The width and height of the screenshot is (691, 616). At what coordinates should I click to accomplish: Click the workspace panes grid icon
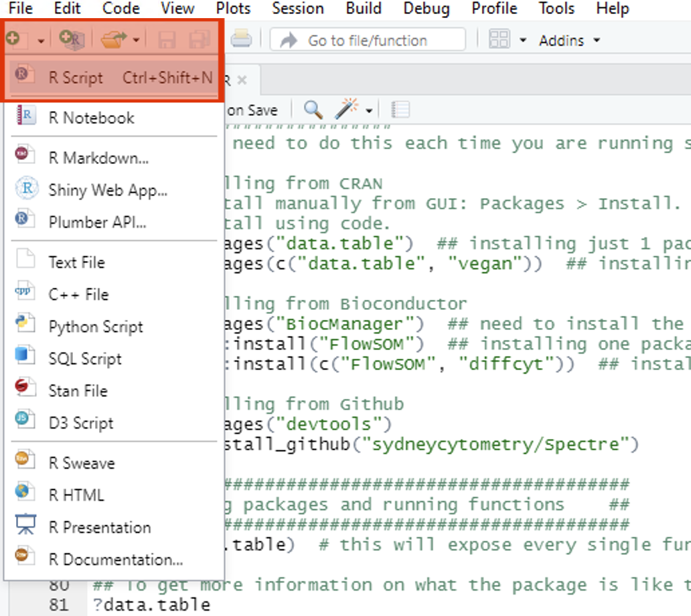[500, 40]
